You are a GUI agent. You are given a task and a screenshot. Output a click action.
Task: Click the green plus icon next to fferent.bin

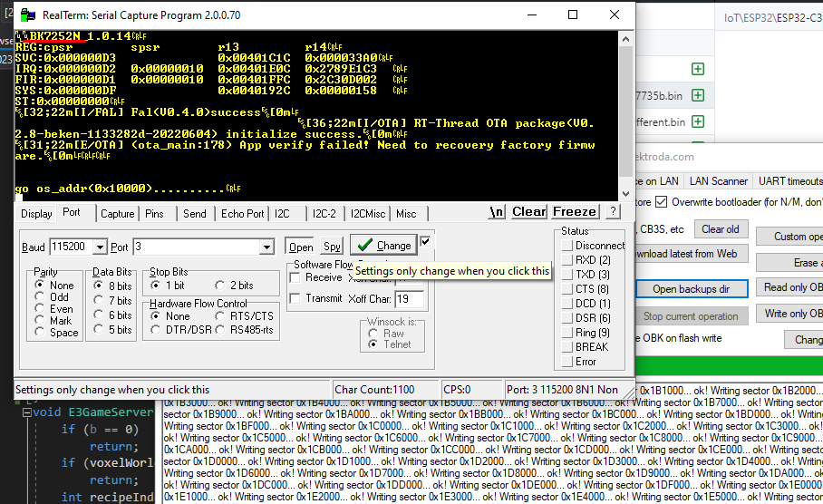coord(698,121)
